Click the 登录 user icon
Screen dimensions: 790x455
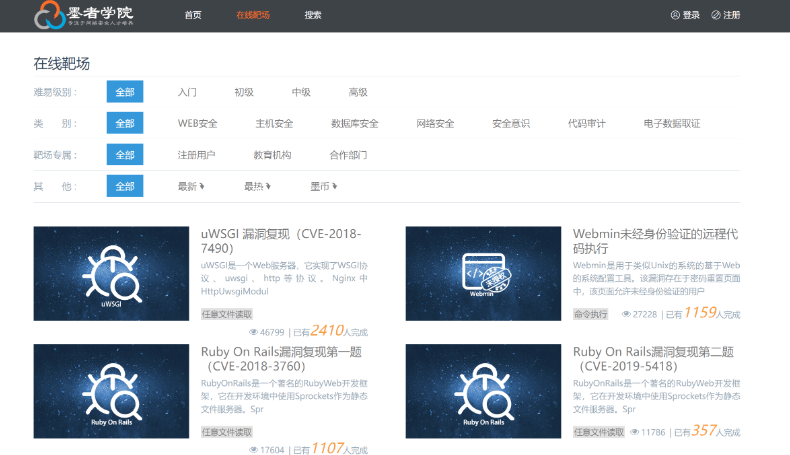pyautogui.click(x=675, y=15)
